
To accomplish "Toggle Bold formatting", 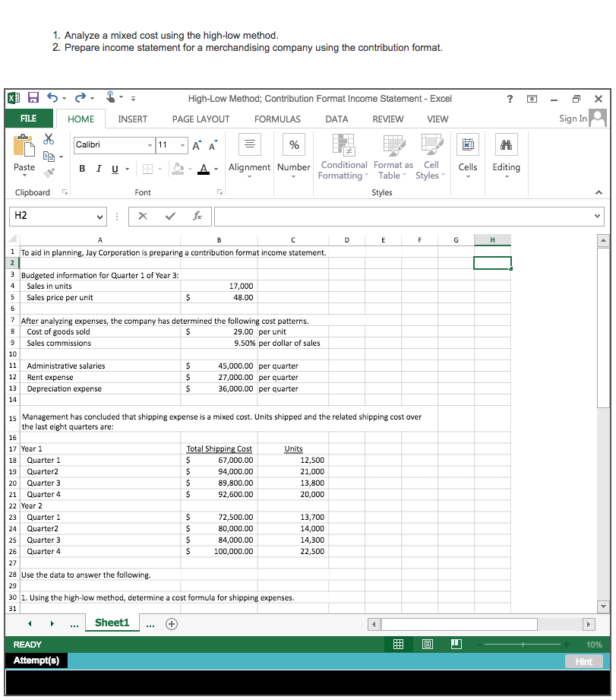I will click(82, 169).
